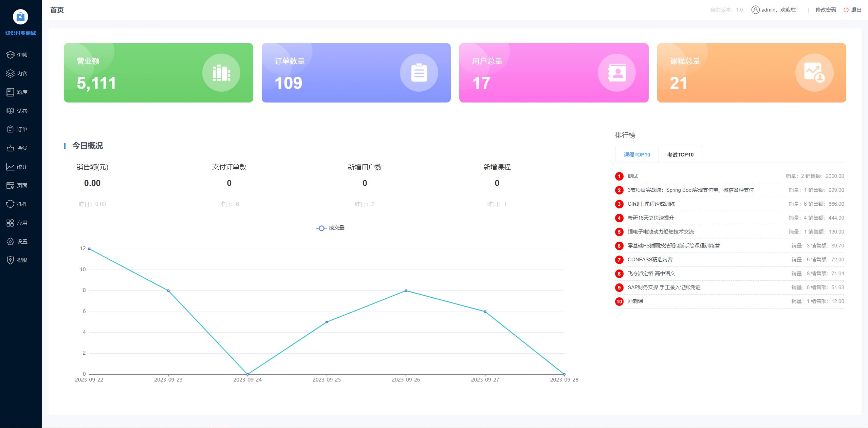The height and width of the screenshot is (428, 868).
Task: Click the 插件 plugin icon
Action: pyautogui.click(x=10, y=204)
